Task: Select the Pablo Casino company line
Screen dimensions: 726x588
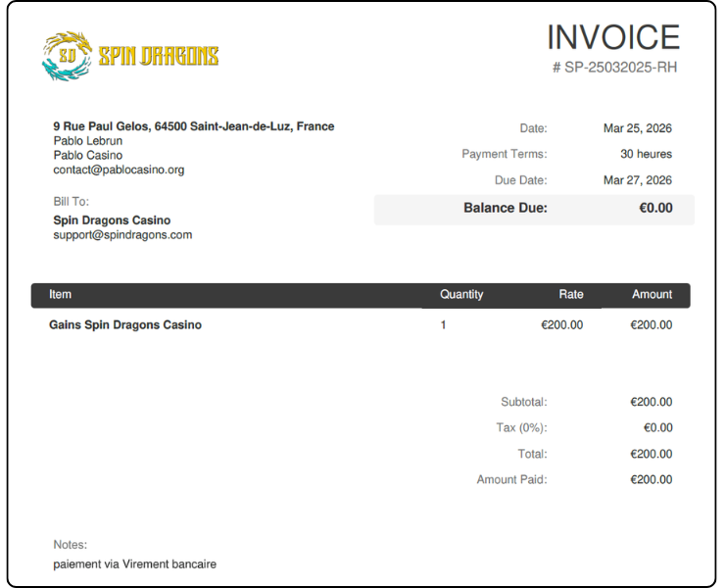Action: (88, 155)
